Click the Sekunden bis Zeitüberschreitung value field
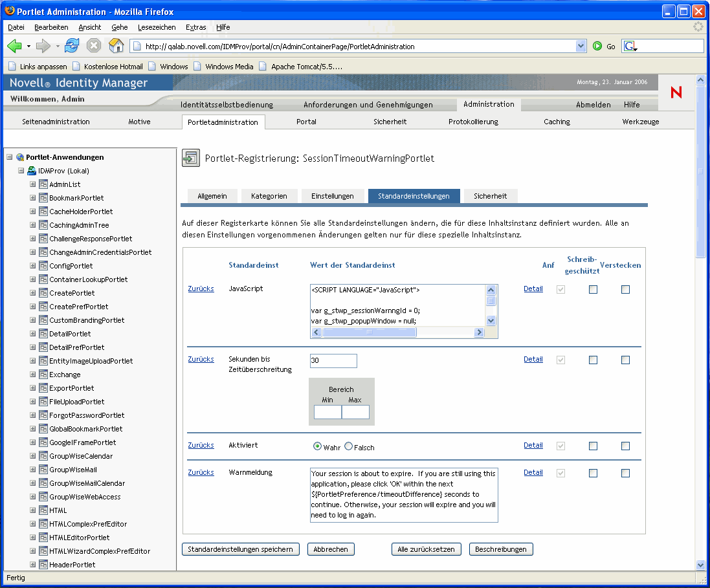Image resolution: width=710 pixels, height=588 pixels. pyautogui.click(x=333, y=361)
